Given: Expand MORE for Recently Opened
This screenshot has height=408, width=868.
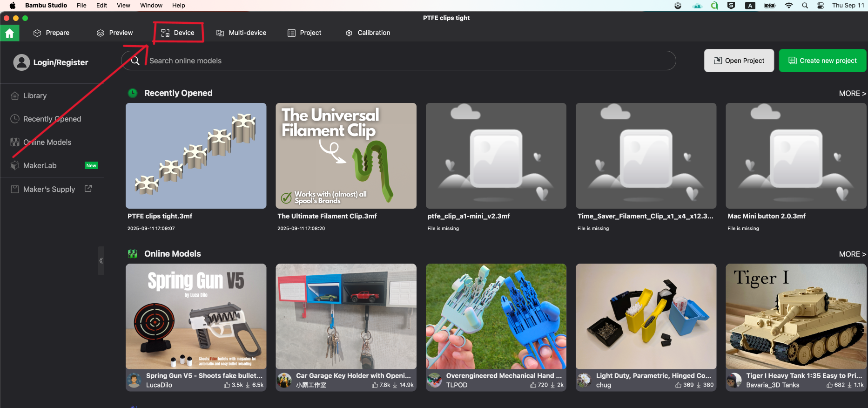Looking at the screenshot, I should (852, 94).
